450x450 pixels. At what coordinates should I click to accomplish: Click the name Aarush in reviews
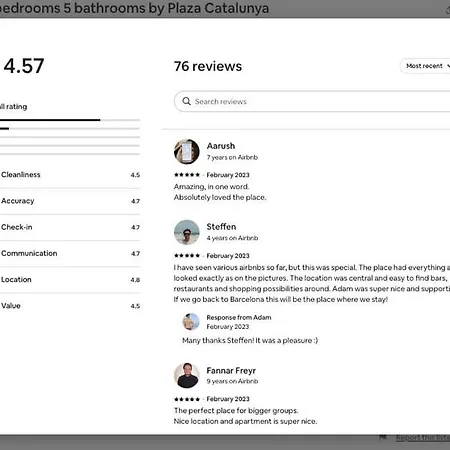[x=221, y=146]
